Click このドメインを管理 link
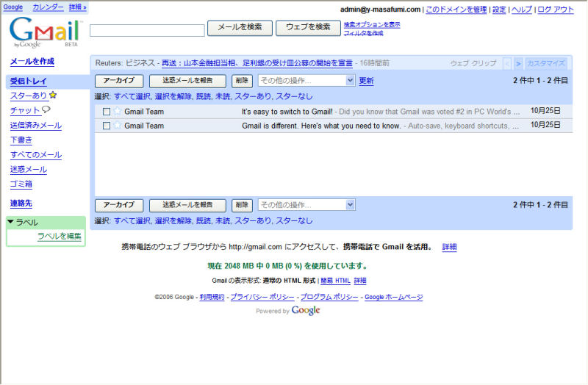 [456, 10]
